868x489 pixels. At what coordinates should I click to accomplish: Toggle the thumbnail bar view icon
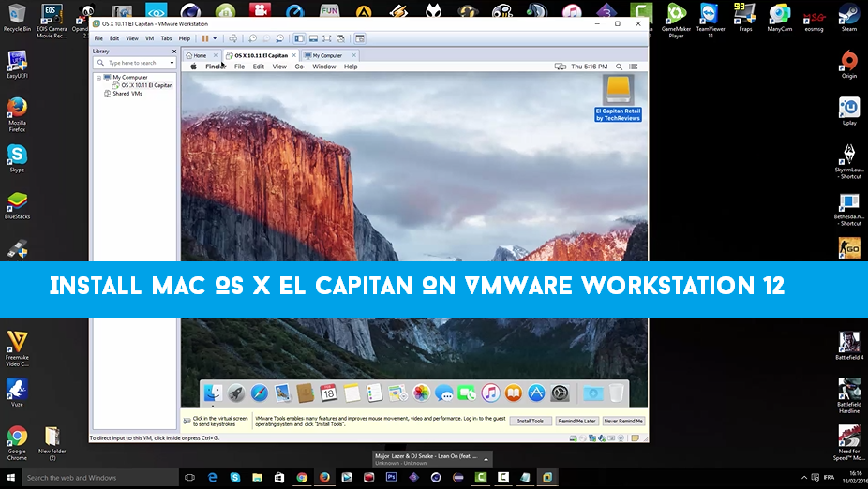point(313,38)
